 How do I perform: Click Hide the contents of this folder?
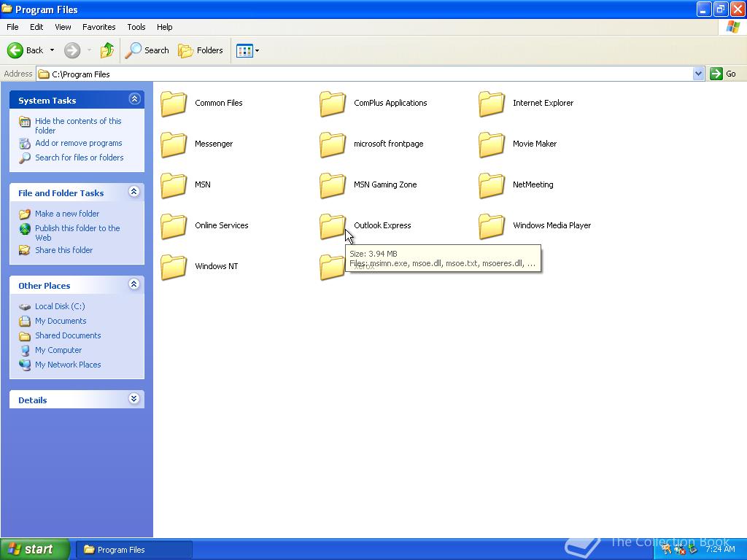tap(78, 125)
